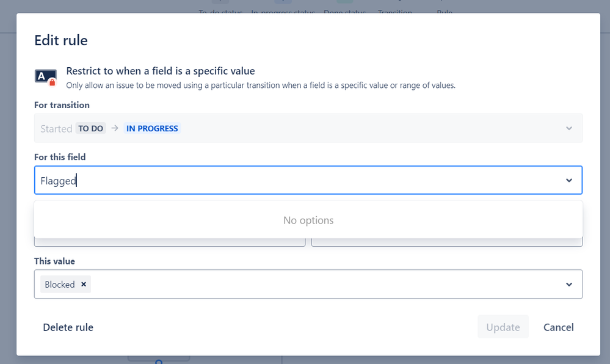Image resolution: width=610 pixels, height=364 pixels.
Task: Click empty space in This value field
Action: point(327,284)
